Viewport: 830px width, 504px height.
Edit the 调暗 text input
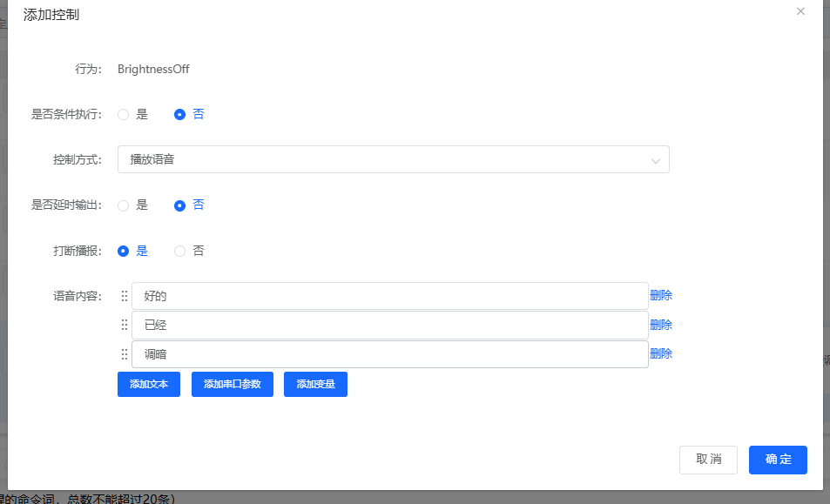389,354
